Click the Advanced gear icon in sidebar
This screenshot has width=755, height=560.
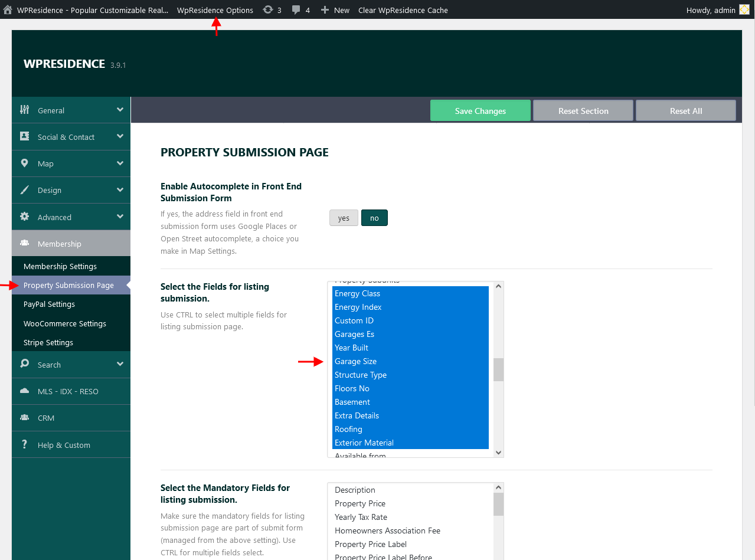(24, 217)
